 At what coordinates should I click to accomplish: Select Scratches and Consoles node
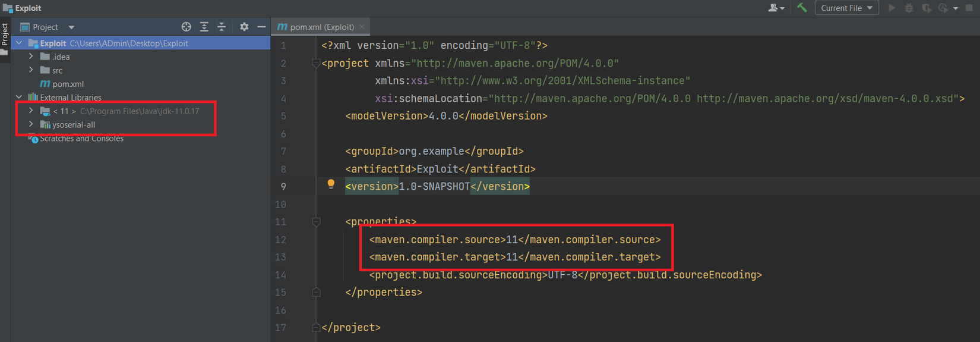(81, 139)
